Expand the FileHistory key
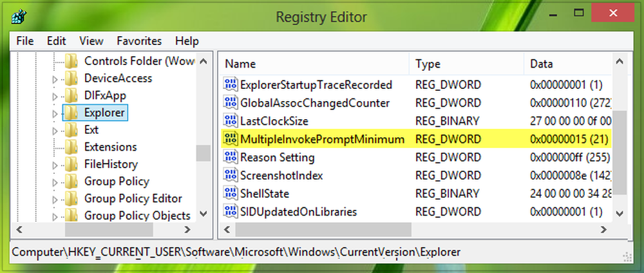The height and width of the screenshot is (273, 644). (x=55, y=166)
